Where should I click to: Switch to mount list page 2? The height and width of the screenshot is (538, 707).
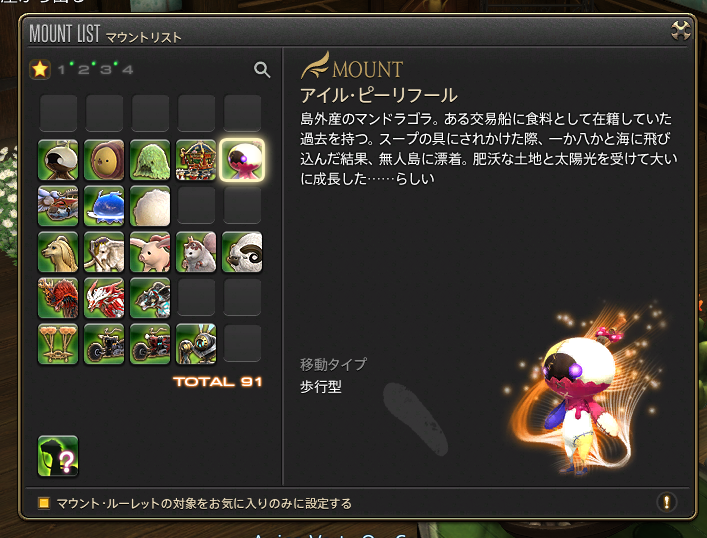click(84, 69)
